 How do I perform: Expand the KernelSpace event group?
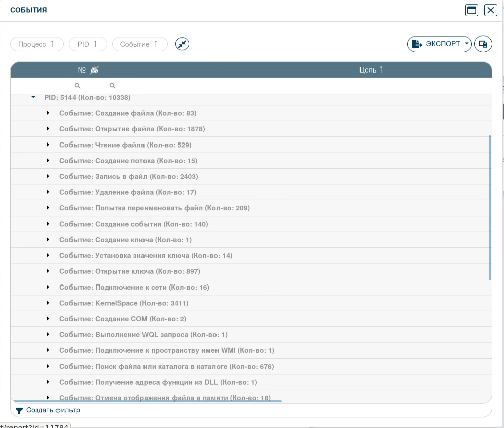[48, 303]
